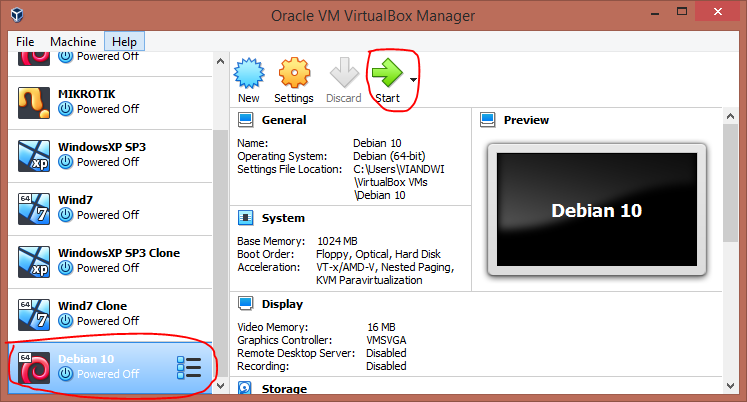Click the Discard saved state arrow
This screenshot has width=747, height=402.
[344, 73]
